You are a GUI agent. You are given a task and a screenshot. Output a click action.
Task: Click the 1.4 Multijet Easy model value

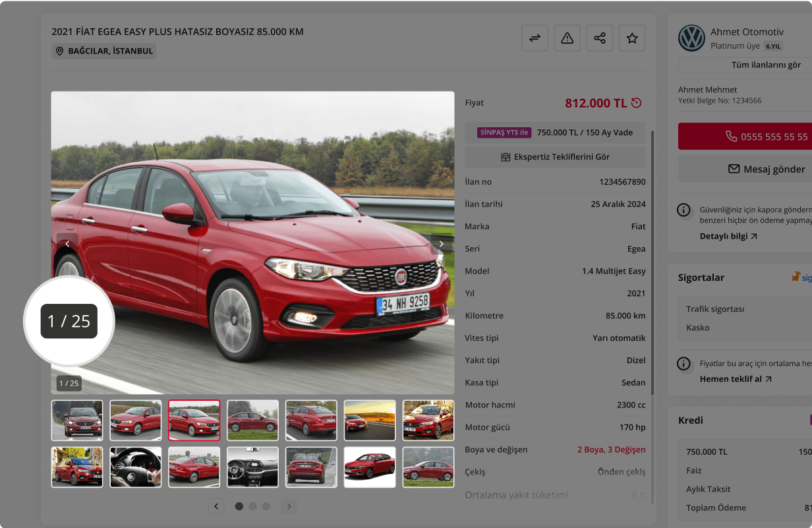pos(614,271)
